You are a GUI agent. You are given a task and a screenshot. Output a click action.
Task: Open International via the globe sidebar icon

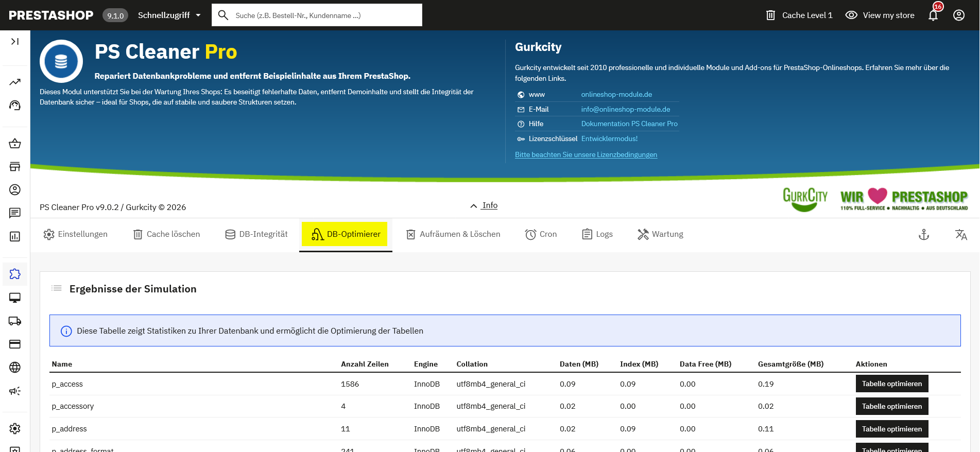pyautogui.click(x=15, y=367)
